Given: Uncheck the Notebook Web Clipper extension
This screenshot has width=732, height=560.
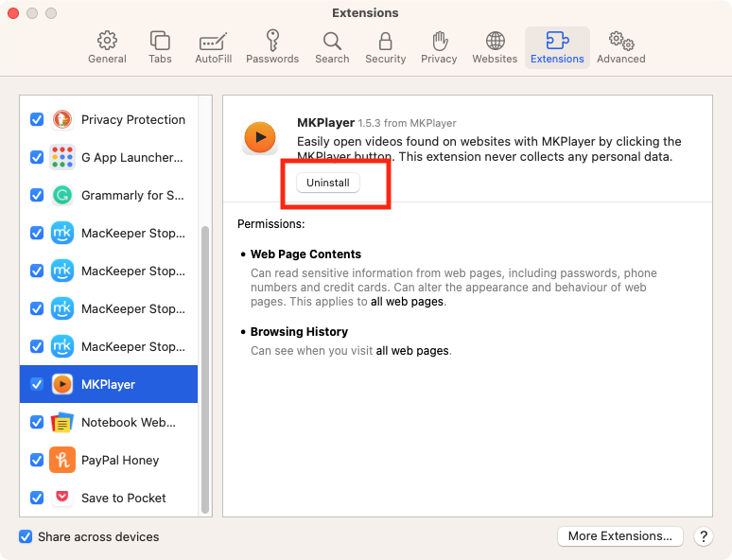Looking at the screenshot, I should pos(37,422).
